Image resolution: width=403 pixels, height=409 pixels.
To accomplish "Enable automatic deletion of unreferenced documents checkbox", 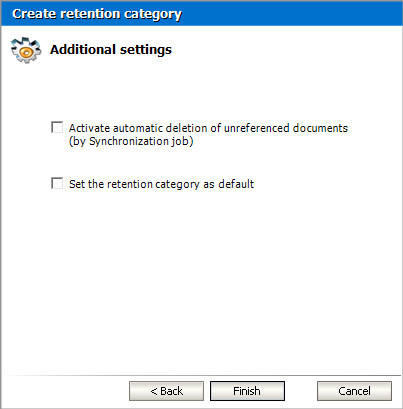I will pos(57,127).
